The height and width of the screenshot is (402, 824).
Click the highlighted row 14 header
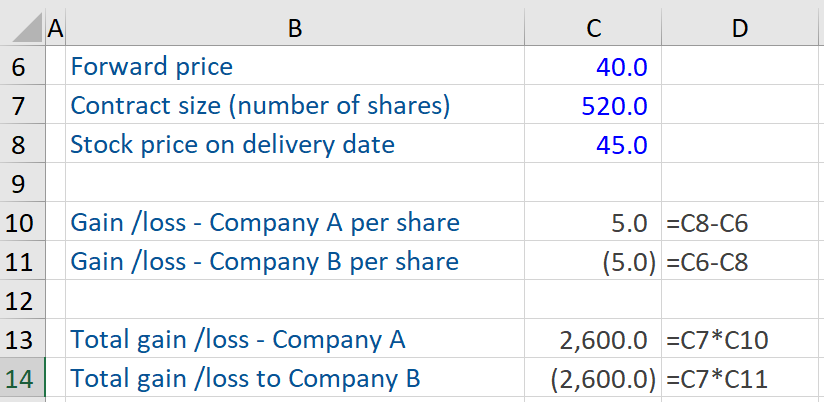[22, 378]
